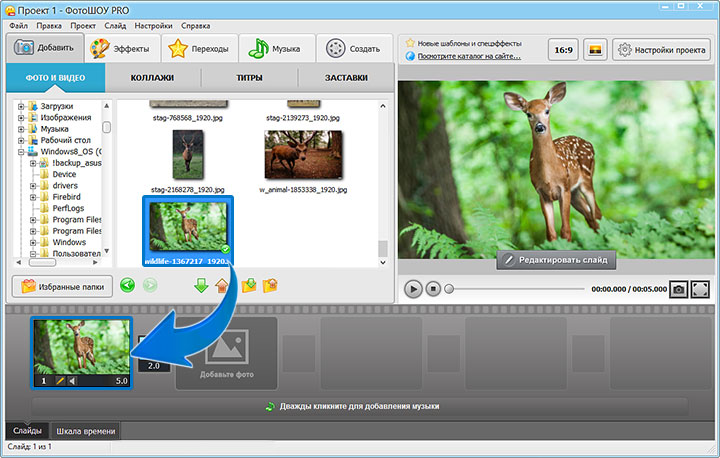This screenshot has height=458, width=720.
Task: Open the Переходы tab
Action: [198, 48]
